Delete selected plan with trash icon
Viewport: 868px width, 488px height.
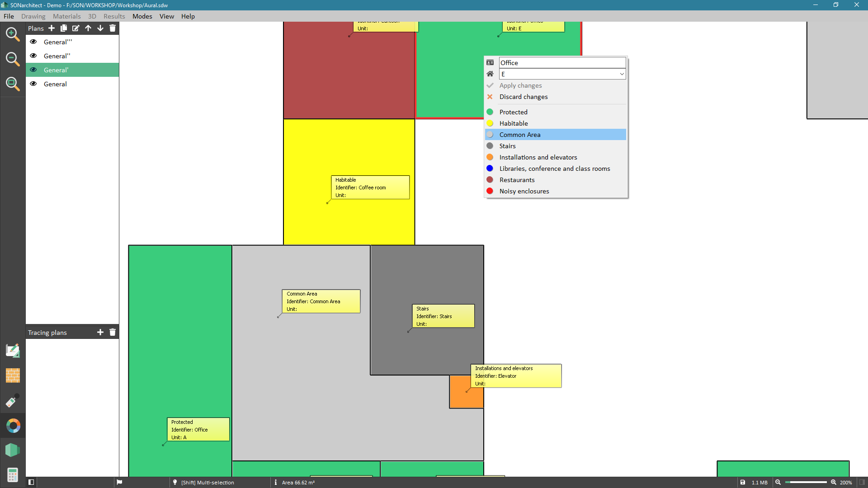click(x=113, y=28)
